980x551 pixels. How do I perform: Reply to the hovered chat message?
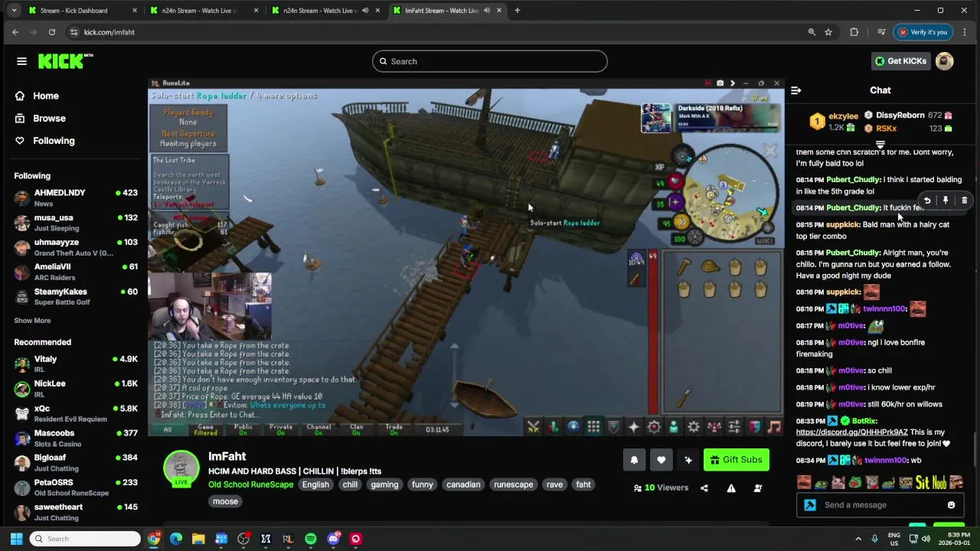click(927, 201)
